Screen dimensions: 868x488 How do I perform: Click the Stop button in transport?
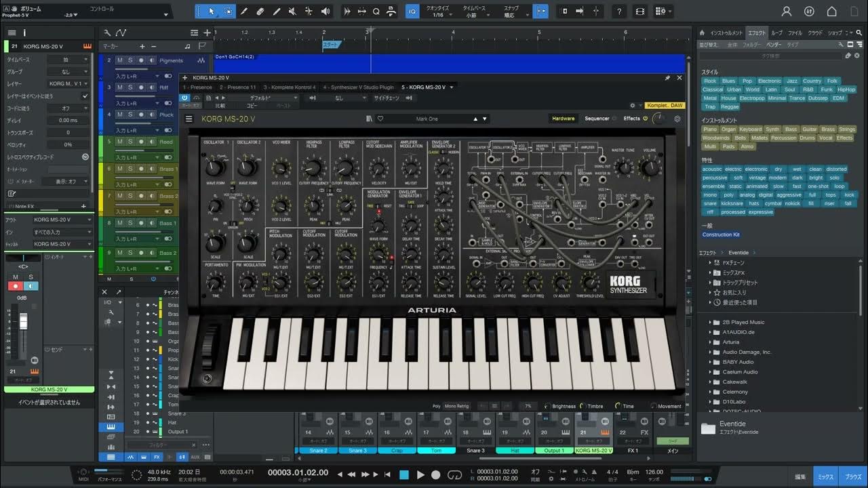coord(404,474)
